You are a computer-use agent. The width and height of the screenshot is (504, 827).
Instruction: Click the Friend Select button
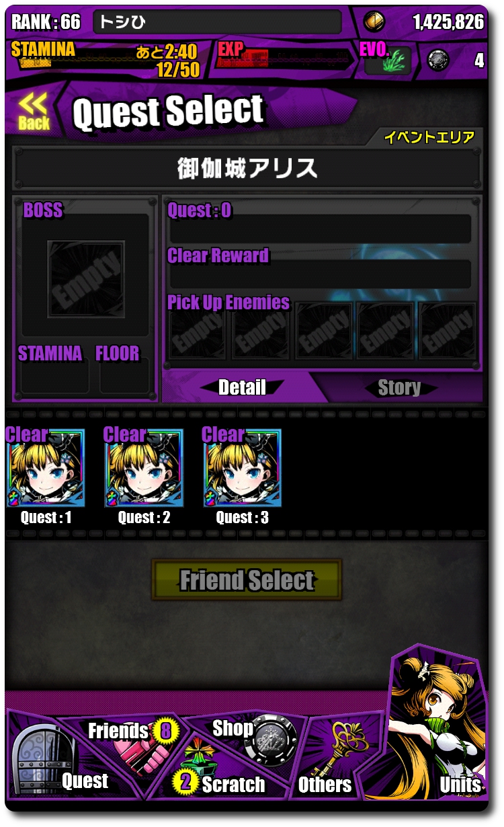point(247,580)
